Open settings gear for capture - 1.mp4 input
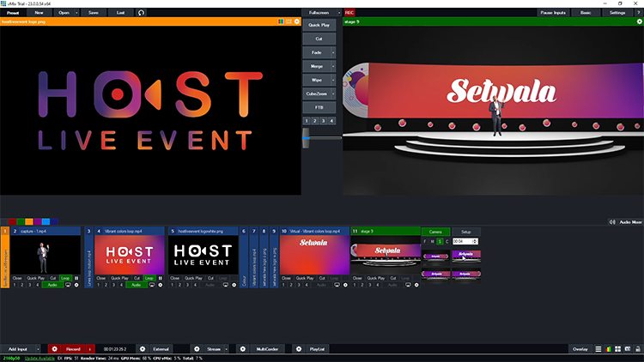This screenshot has height=362, width=644. (76, 284)
